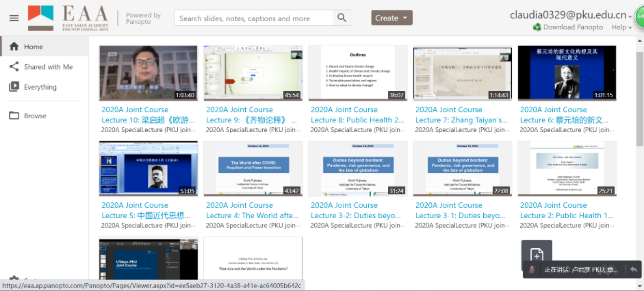Expand the claudia0329@pku.edu.cn account menu

[571, 15]
